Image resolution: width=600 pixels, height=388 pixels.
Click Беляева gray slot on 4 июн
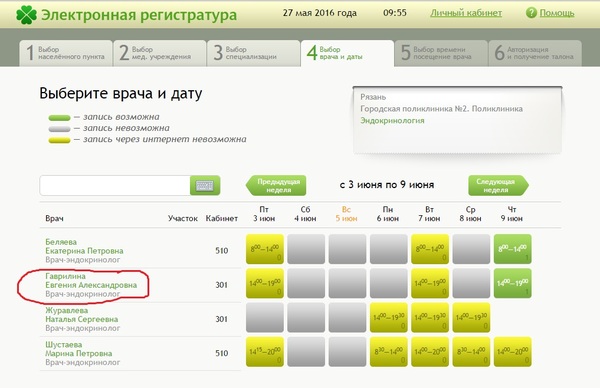click(x=306, y=249)
